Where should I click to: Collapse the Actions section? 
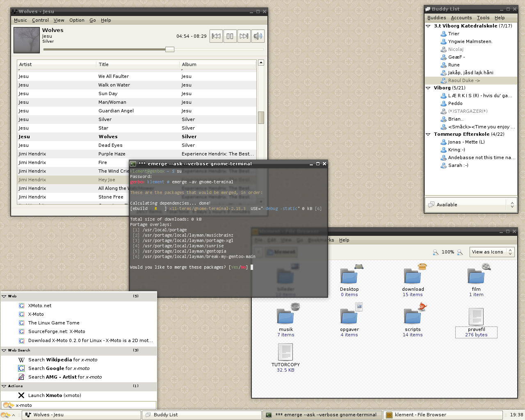coord(4,386)
